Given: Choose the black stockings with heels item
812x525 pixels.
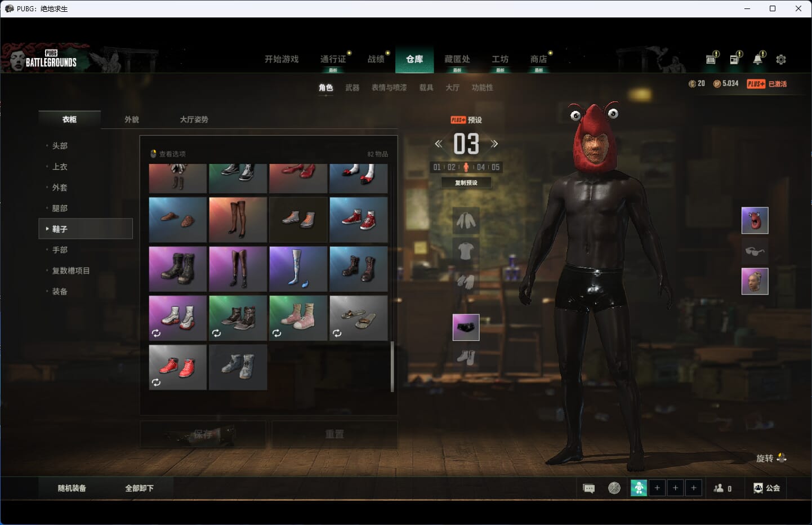Looking at the screenshot, I should 238,220.
